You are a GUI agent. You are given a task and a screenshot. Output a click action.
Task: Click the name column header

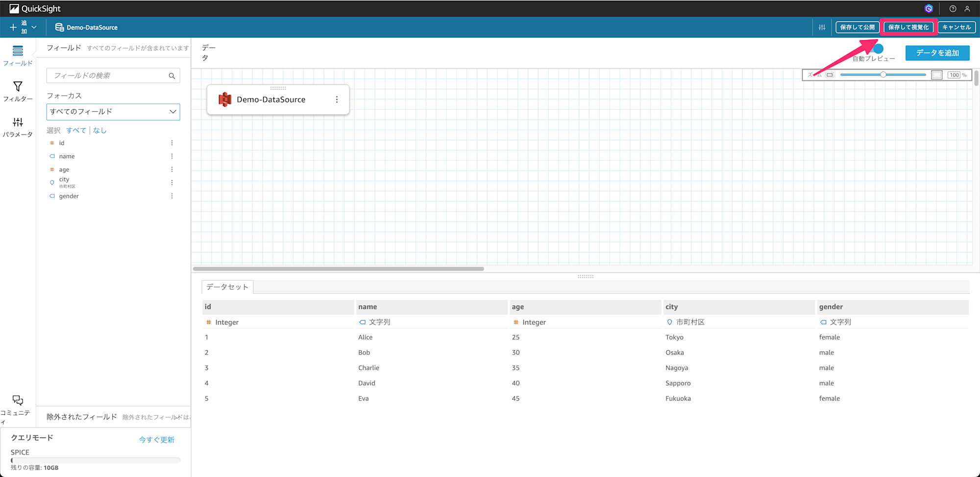click(432, 307)
